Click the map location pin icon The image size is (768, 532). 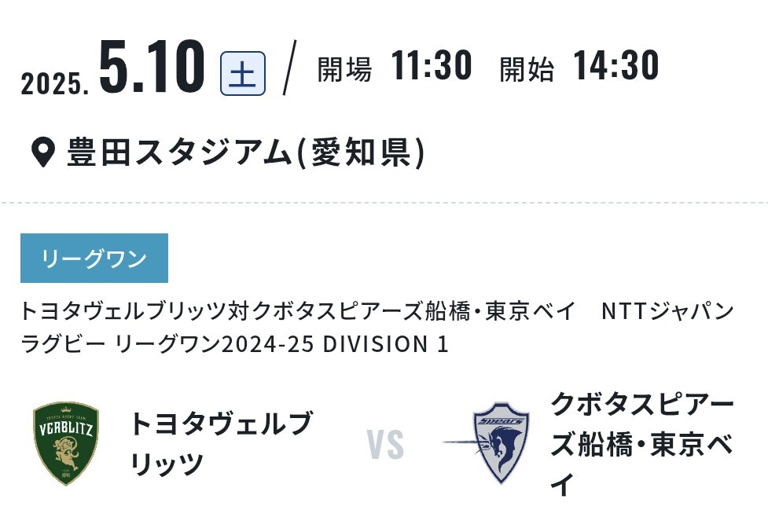(x=42, y=152)
